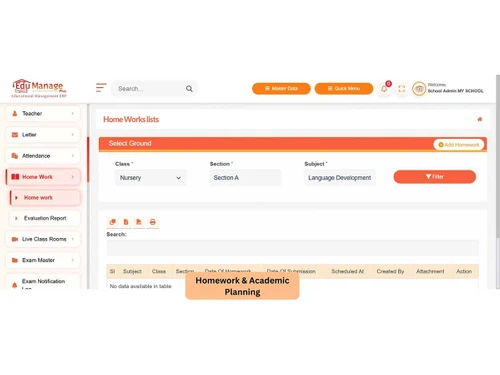The height and width of the screenshot is (375, 500).
Task: Sort by the Created By column header
Action: pos(390,271)
